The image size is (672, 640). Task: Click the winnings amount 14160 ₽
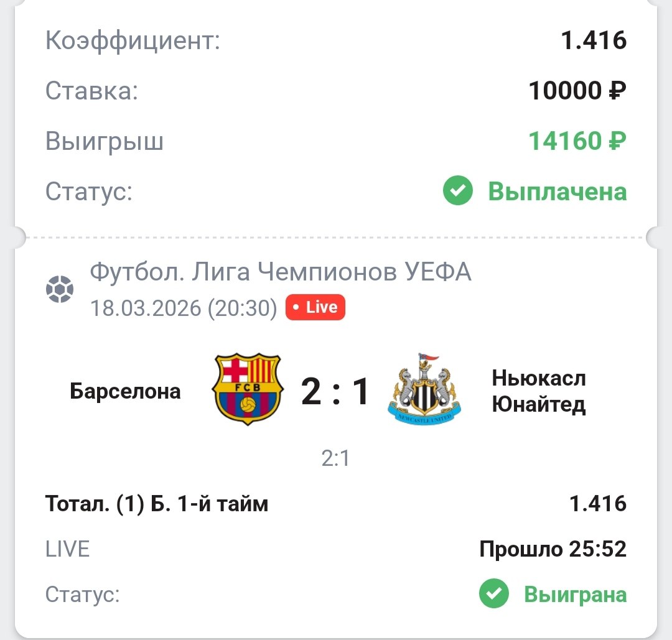[577, 142]
